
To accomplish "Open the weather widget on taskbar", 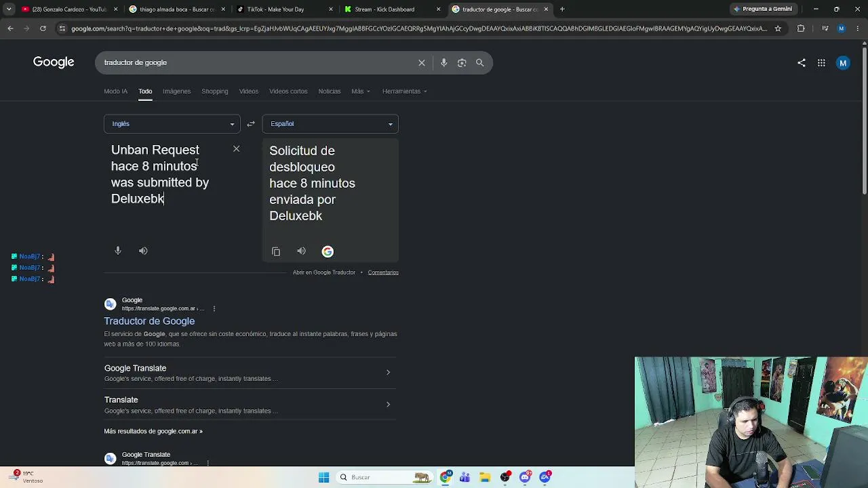I will (x=27, y=476).
